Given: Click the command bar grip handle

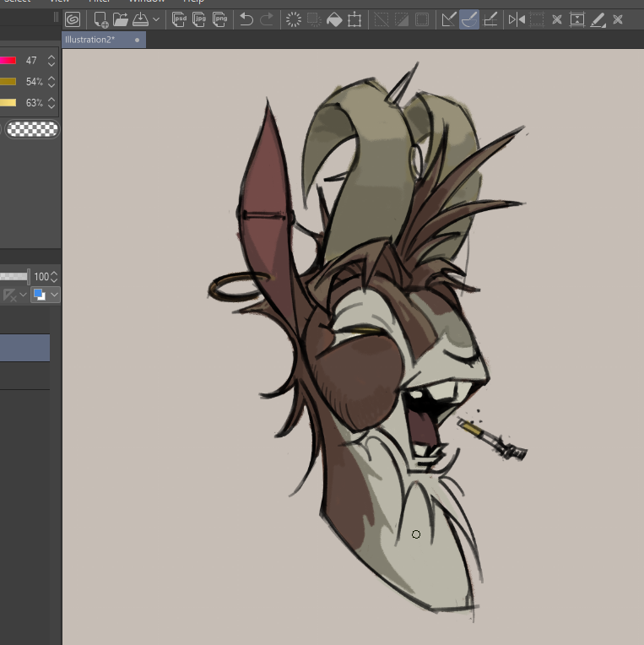Looking at the screenshot, I should tap(56, 18).
